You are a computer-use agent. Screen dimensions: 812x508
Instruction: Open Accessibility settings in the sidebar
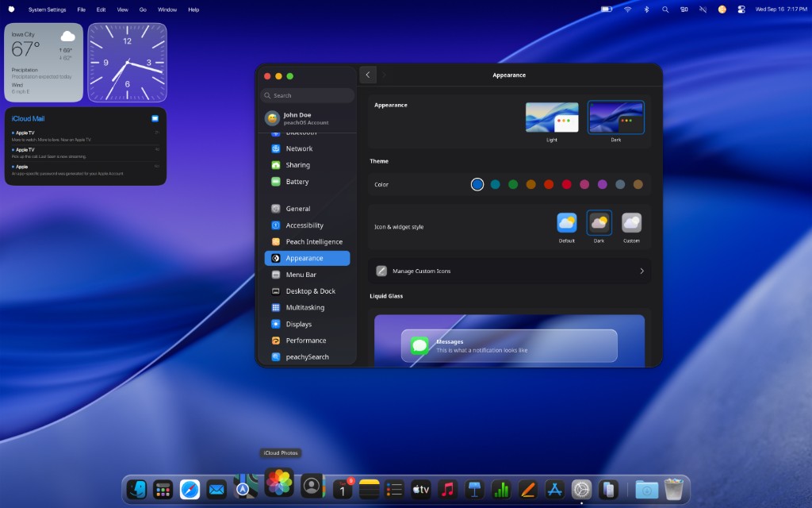(307, 225)
